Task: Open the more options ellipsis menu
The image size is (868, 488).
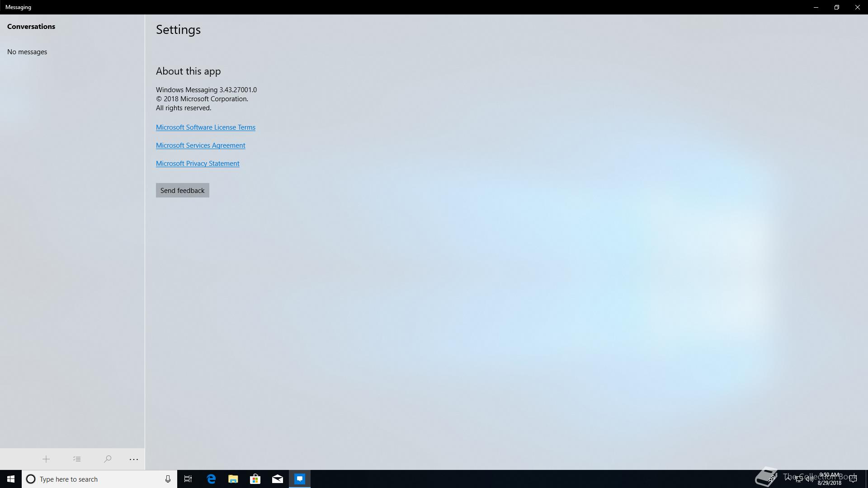Action: click(x=134, y=459)
